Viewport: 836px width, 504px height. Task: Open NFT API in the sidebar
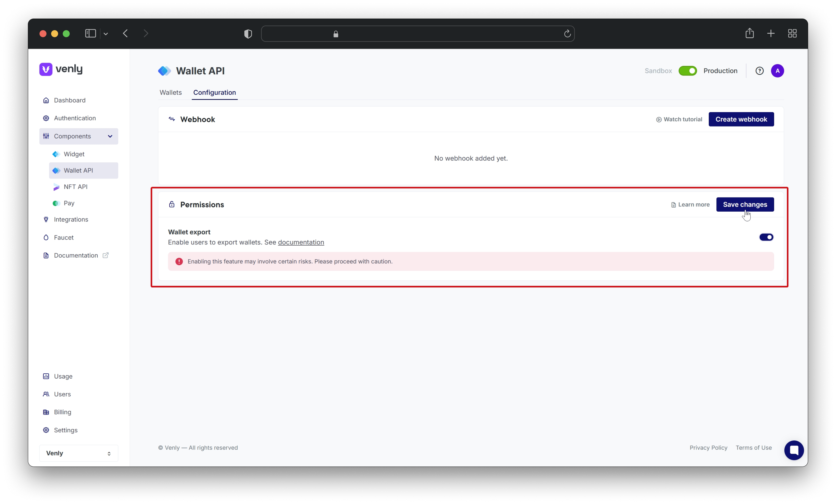coord(75,187)
